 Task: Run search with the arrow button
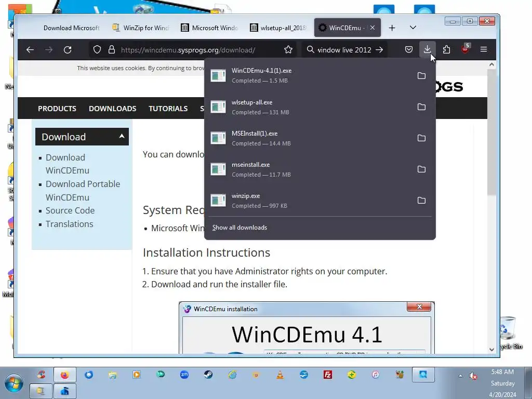pyautogui.click(x=379, y=50)
